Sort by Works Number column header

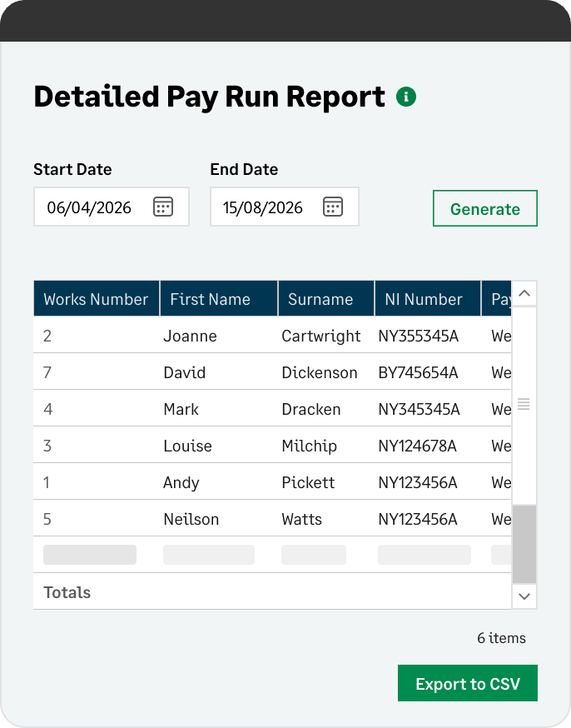click(97, 298)
